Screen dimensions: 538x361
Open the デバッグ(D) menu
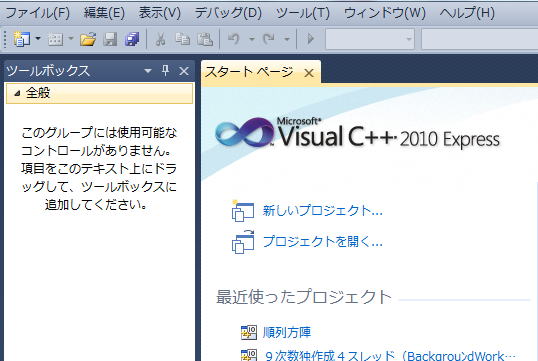point(228,13)
